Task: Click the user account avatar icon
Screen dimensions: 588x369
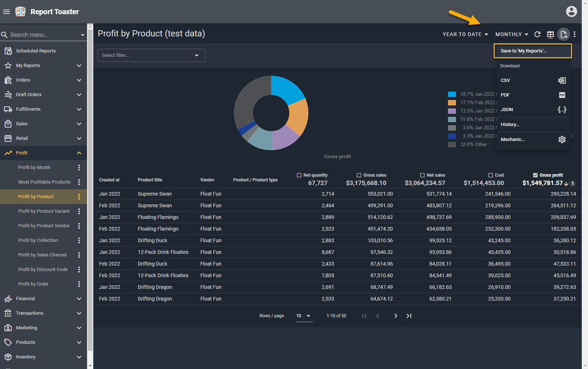Action: click(x=571, y=12)
